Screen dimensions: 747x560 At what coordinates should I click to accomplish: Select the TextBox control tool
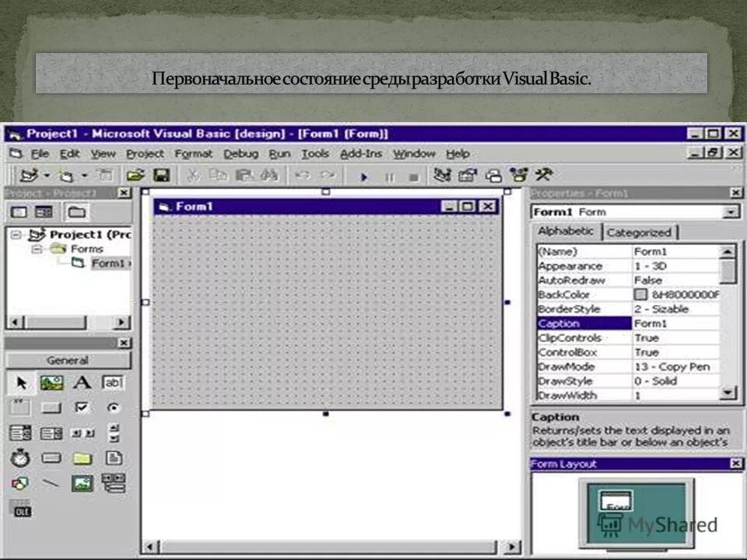pyautogui.click(x=113, y=383)
